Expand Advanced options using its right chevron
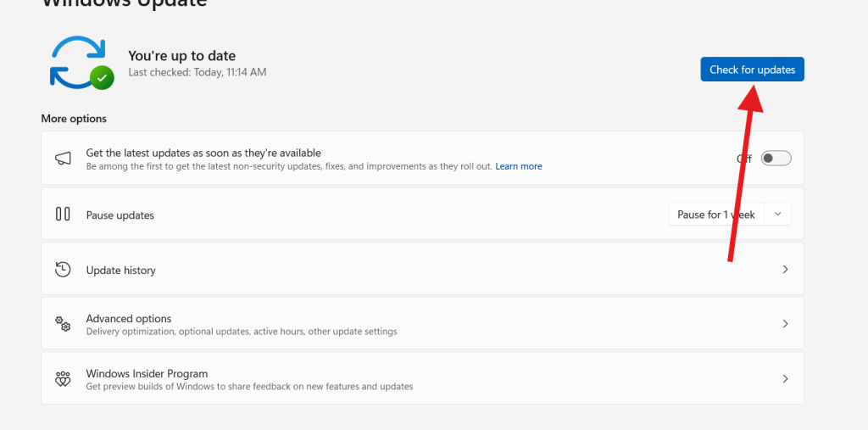The height and width of the screenshot is (430, 868). [785, 324]
